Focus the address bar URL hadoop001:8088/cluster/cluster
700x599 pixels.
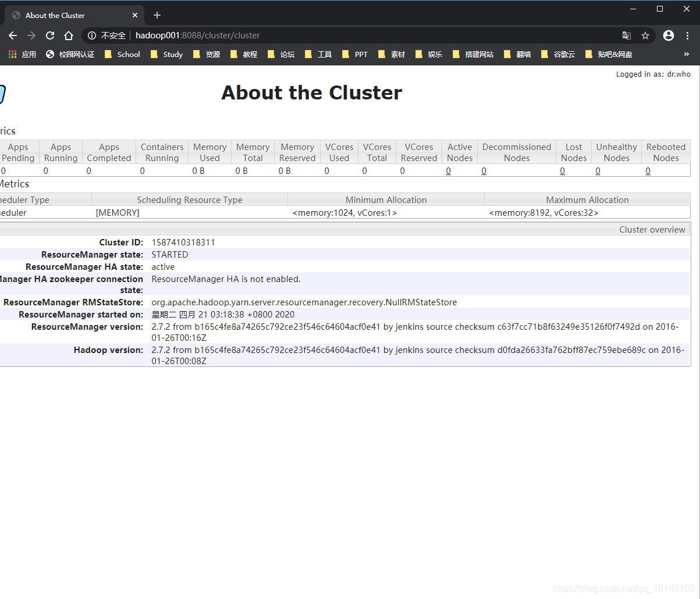click(x=198, y=35)
